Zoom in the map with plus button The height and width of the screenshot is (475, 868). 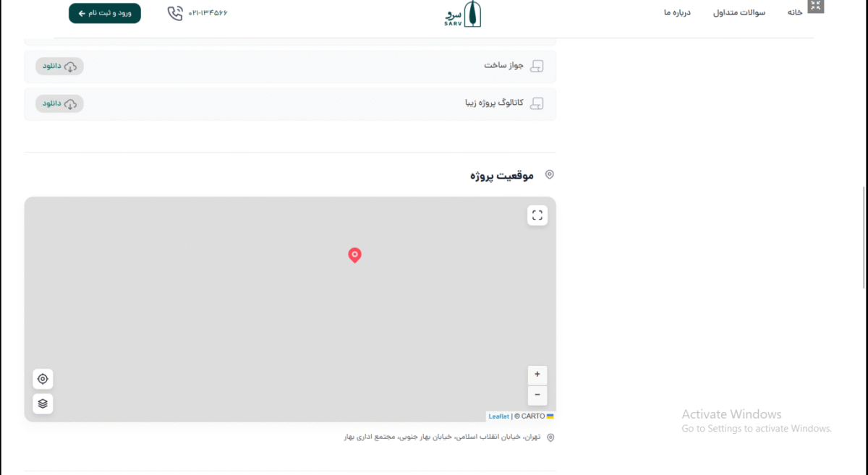click(537, 375)
